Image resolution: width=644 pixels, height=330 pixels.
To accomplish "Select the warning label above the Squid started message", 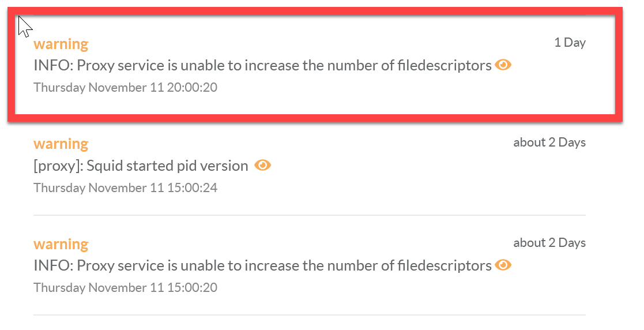I will 61,144.
